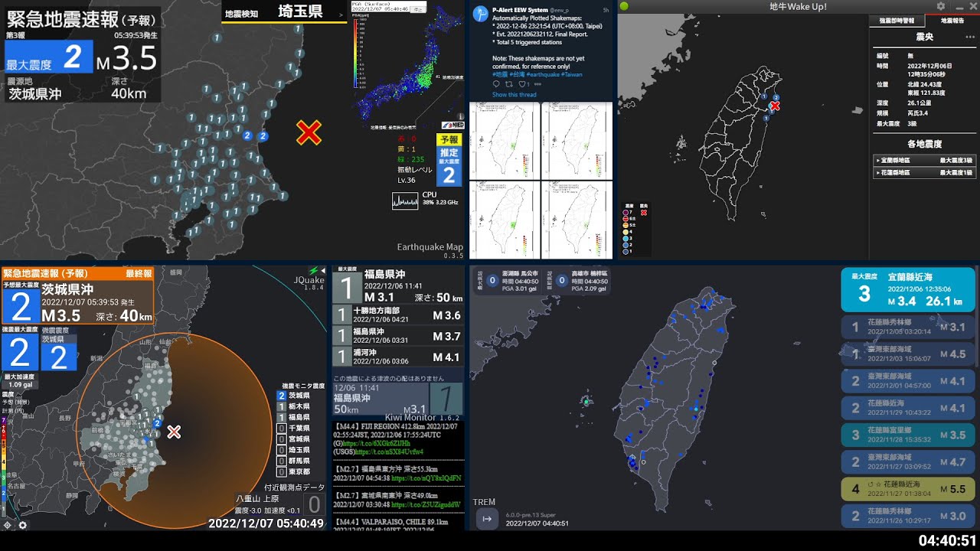The image size is (980, 551).
Task: Like the P-Alert EEW tweet
Action: [522, 84]
